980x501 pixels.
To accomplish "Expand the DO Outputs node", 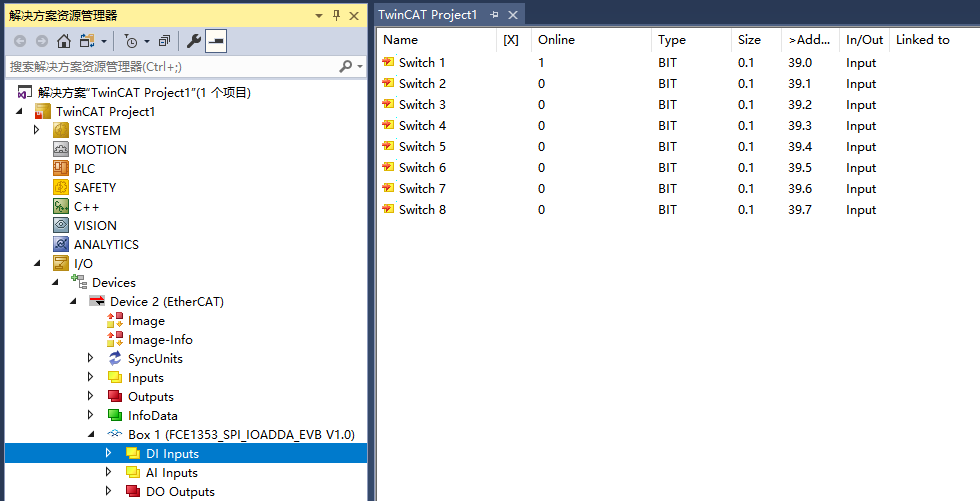I will (x=109, y=491).
